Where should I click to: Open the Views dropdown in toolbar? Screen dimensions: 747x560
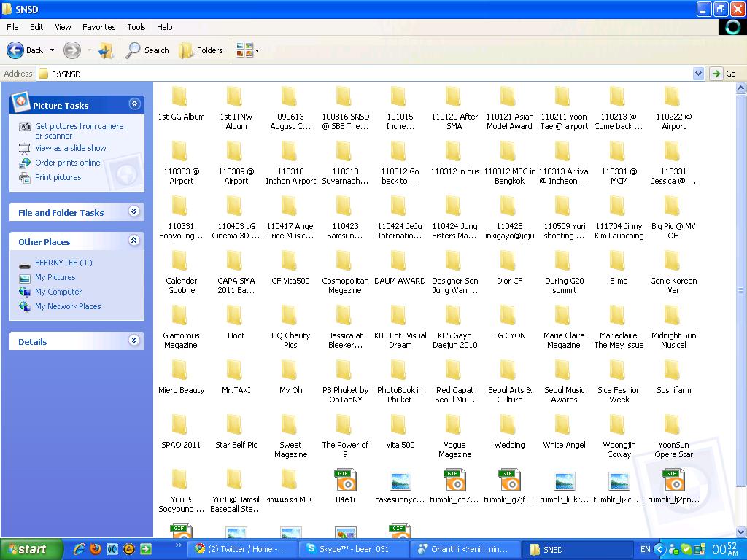coord(247,50)
